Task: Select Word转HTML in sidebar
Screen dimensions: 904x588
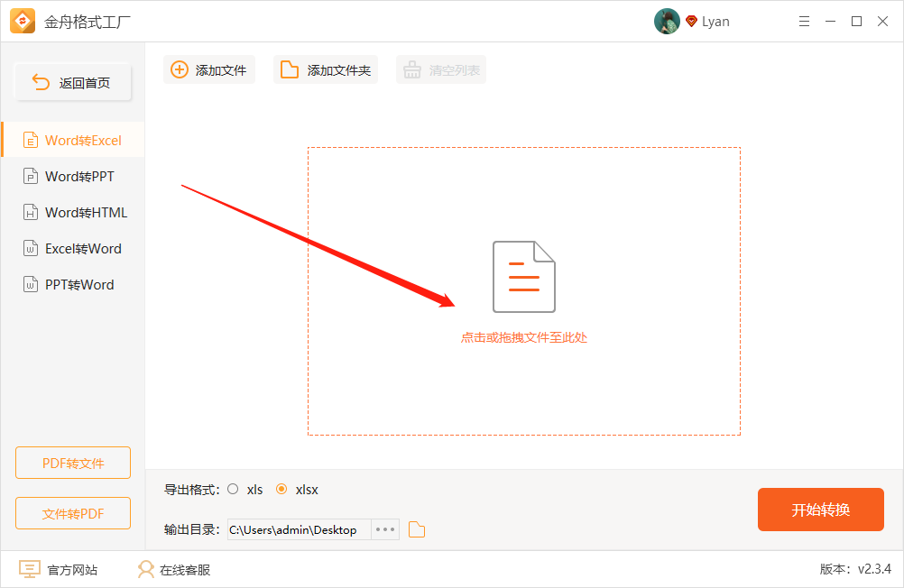Action: [73, 212]
